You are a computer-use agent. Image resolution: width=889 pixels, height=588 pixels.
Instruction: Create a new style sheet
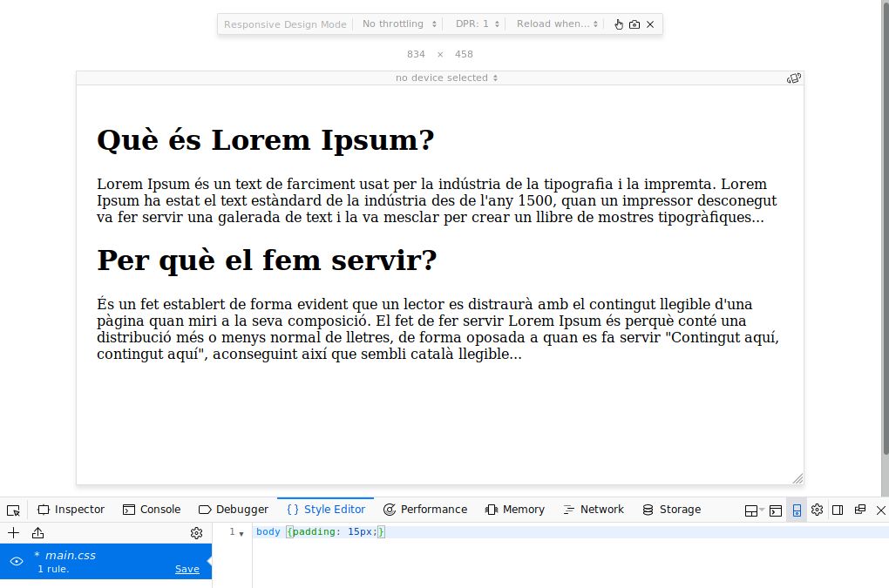tap(13, 533)
